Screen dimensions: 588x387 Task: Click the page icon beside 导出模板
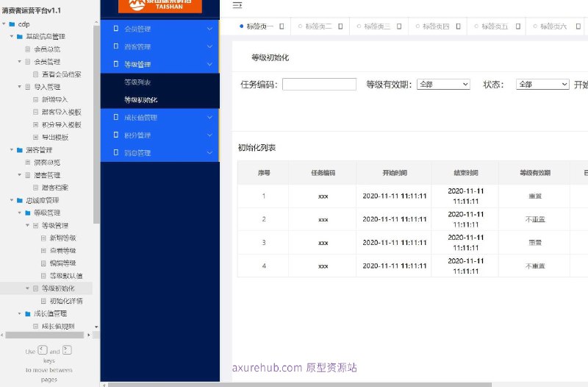[35, 137]
